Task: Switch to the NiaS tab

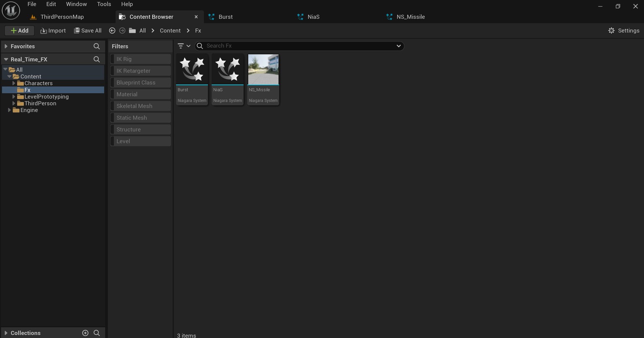Action: tap(314, 17)
